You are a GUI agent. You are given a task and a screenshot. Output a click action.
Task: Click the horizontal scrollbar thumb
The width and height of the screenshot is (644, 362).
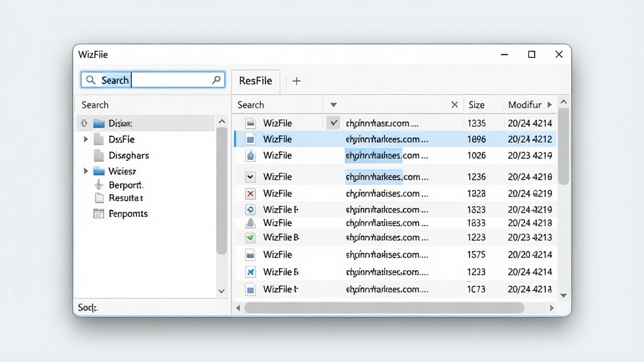[x=384, y=308]
